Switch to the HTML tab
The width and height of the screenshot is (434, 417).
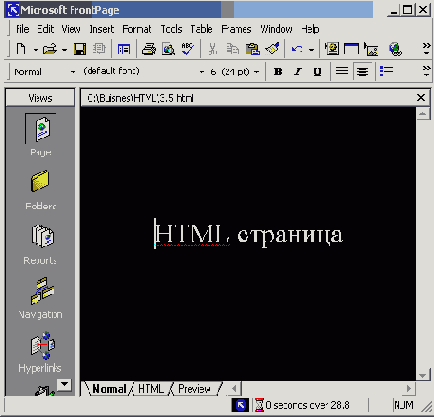point(151,389)
